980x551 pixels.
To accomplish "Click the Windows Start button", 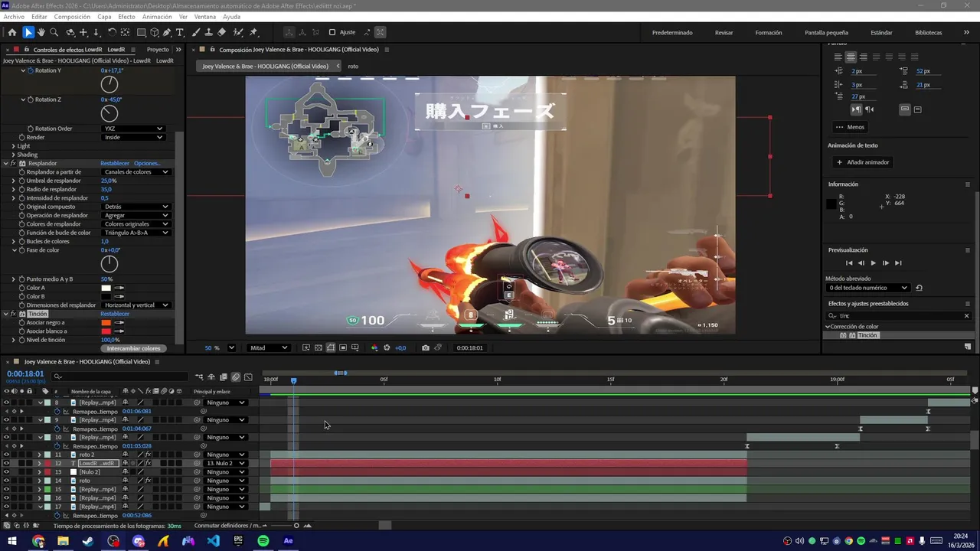I will (12, 541).
